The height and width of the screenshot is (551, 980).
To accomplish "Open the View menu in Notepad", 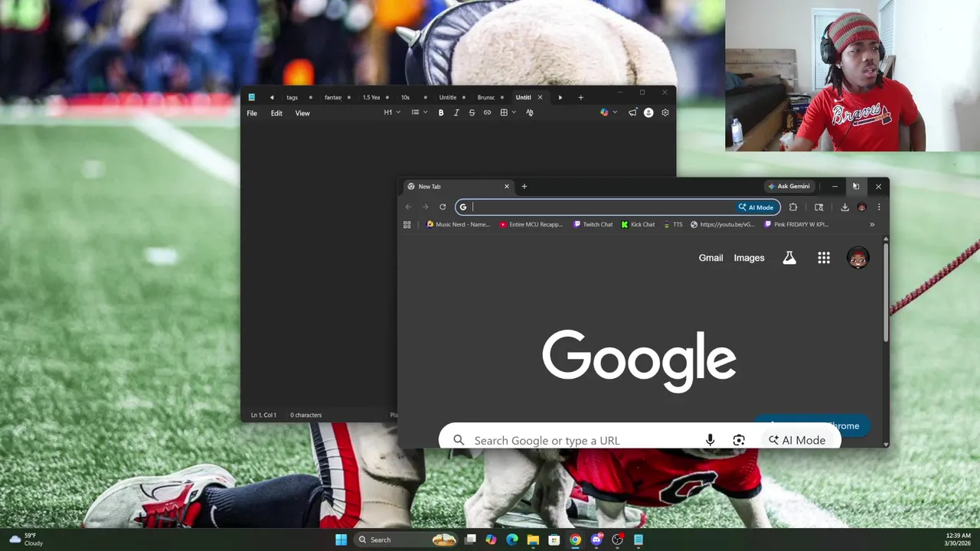I will pyautogui.click(x=302, y=113).
